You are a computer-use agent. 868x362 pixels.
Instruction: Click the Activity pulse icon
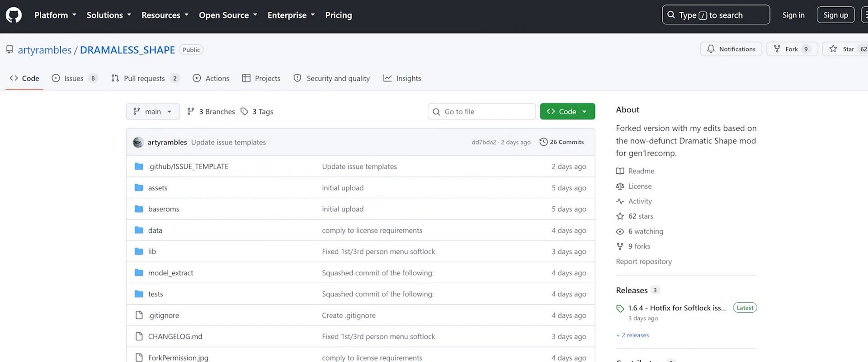(620, 201)
